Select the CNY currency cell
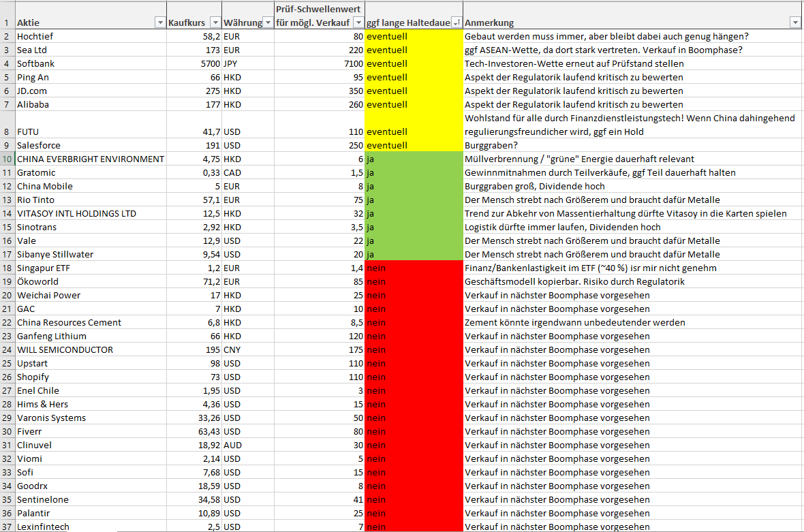 coord(248,350)
